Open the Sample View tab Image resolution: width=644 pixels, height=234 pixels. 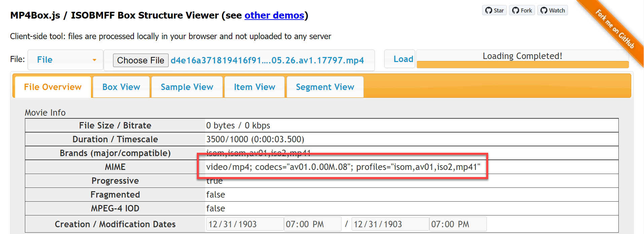[x=187, y=87]
